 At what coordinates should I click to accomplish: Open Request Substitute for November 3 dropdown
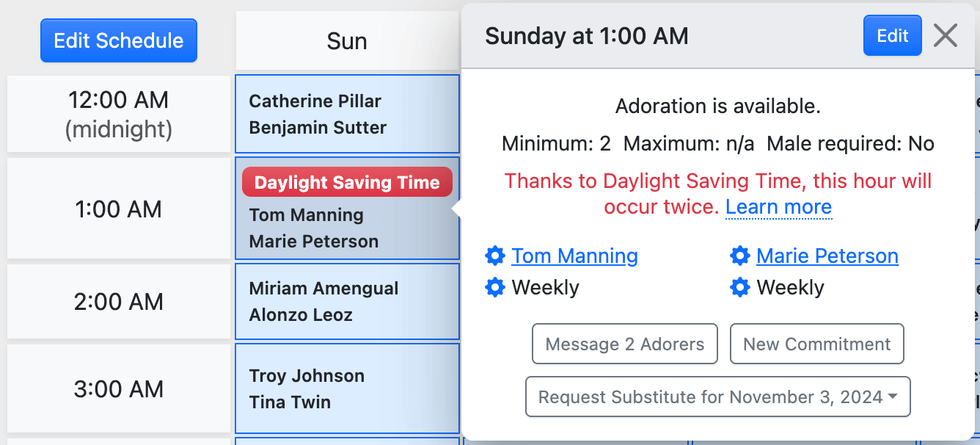click(717, 397)
